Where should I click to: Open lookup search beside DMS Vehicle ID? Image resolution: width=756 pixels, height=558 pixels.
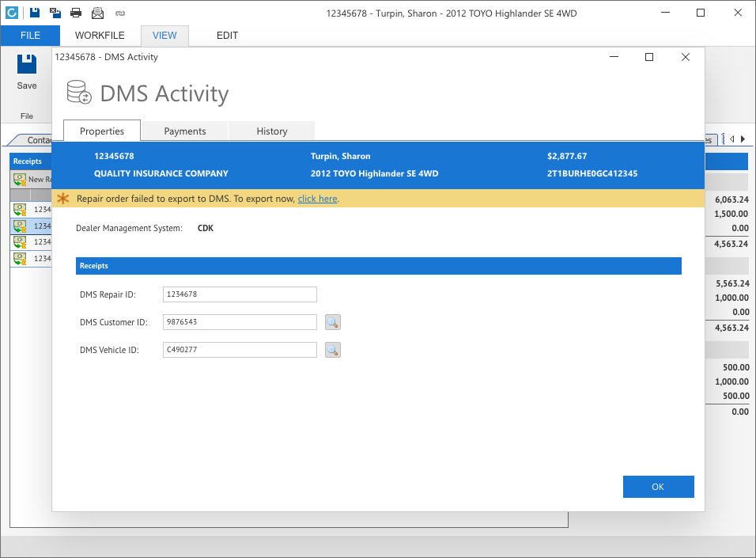tap(333, 350)
